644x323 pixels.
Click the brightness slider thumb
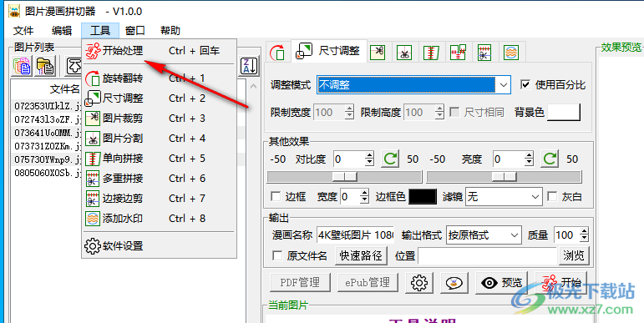tap(504, 177)
